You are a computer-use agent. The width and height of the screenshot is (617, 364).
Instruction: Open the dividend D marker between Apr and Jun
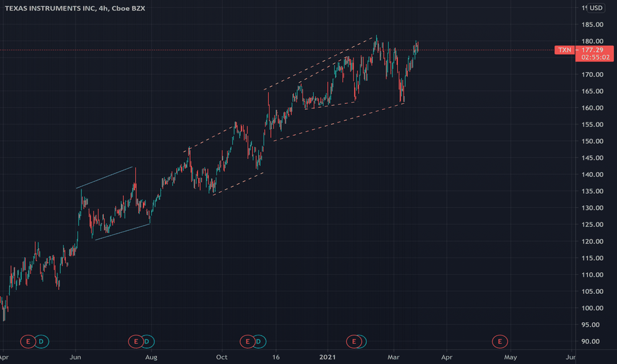(x=41, y=341)
